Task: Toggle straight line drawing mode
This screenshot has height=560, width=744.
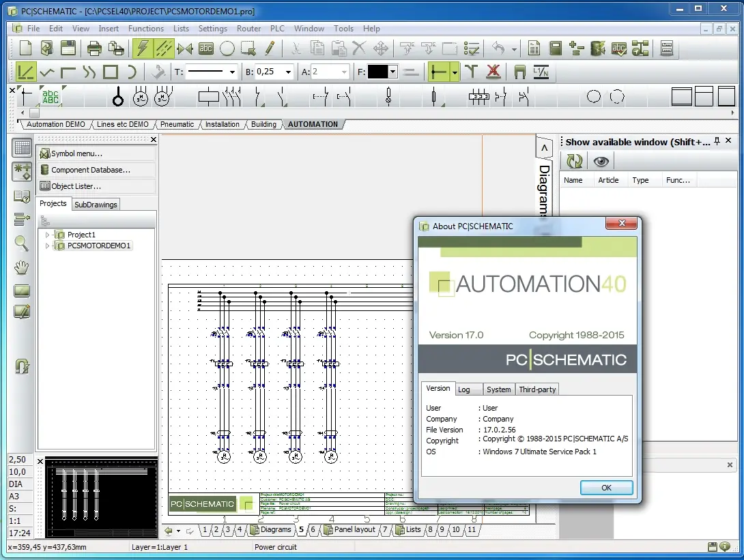Action: (x=25, y=72)
